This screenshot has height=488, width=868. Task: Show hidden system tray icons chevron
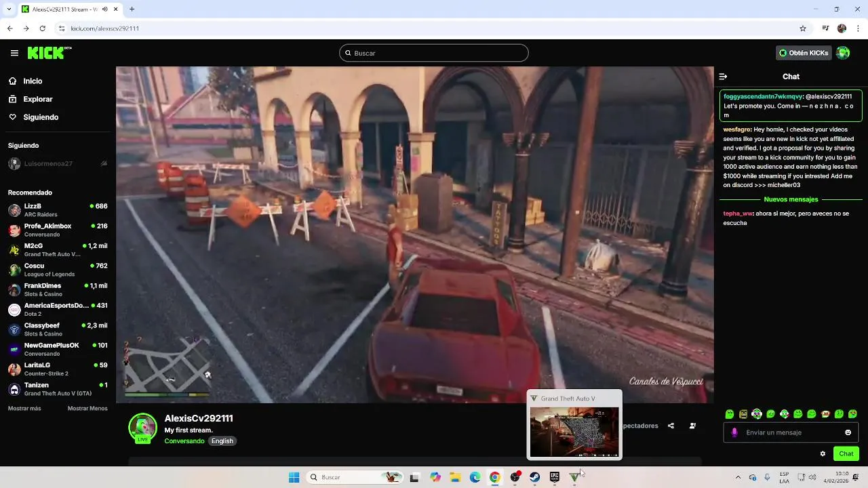738,477
